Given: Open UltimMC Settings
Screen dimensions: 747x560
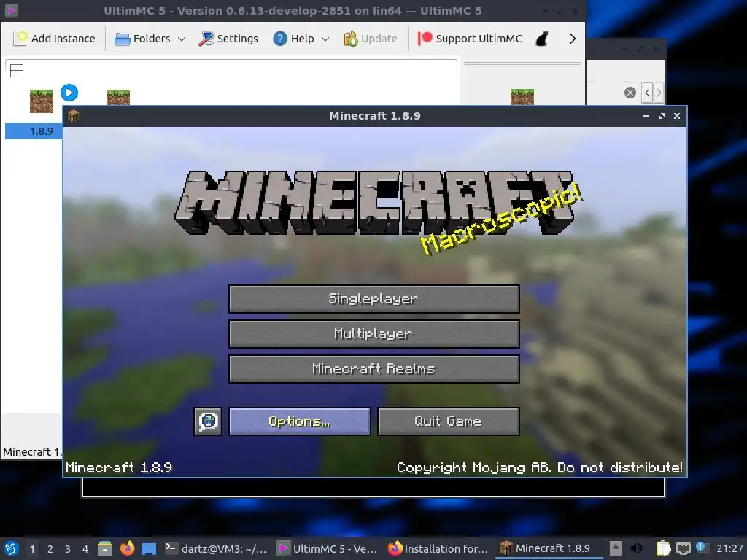Looking at the screenshot, I should tap(228, 39).
